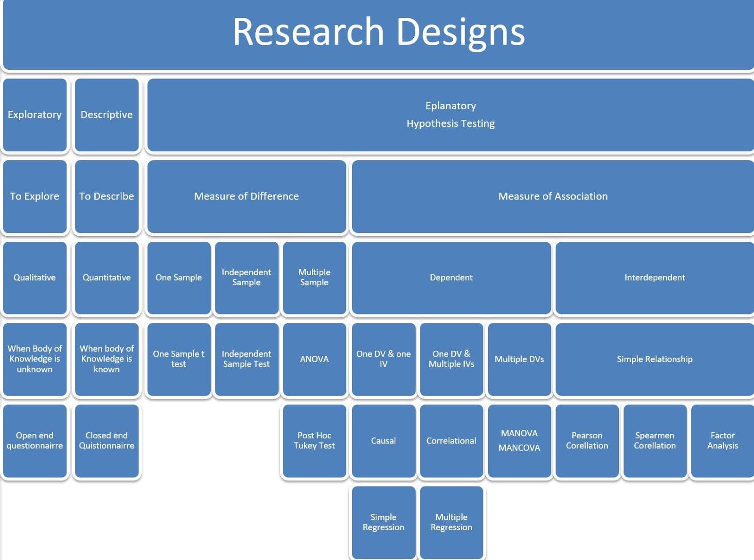
Task: Click the To Explore box
Action: coord(35,196)
